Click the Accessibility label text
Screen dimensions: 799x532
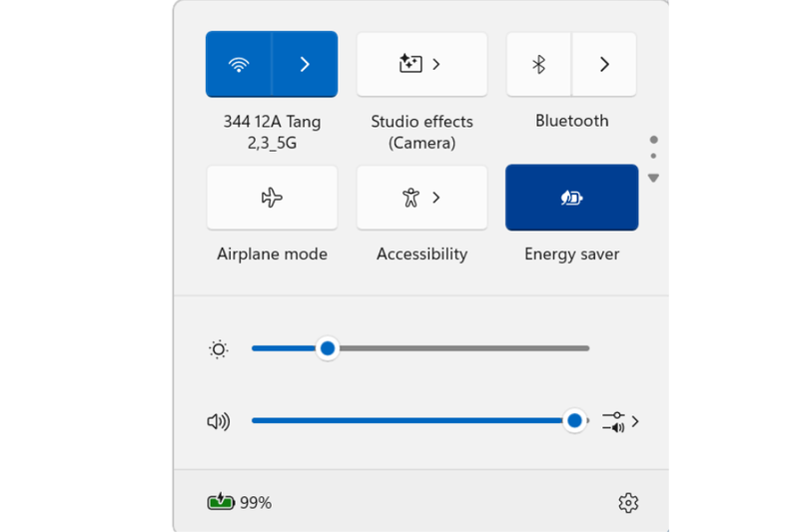click(421, 255)
